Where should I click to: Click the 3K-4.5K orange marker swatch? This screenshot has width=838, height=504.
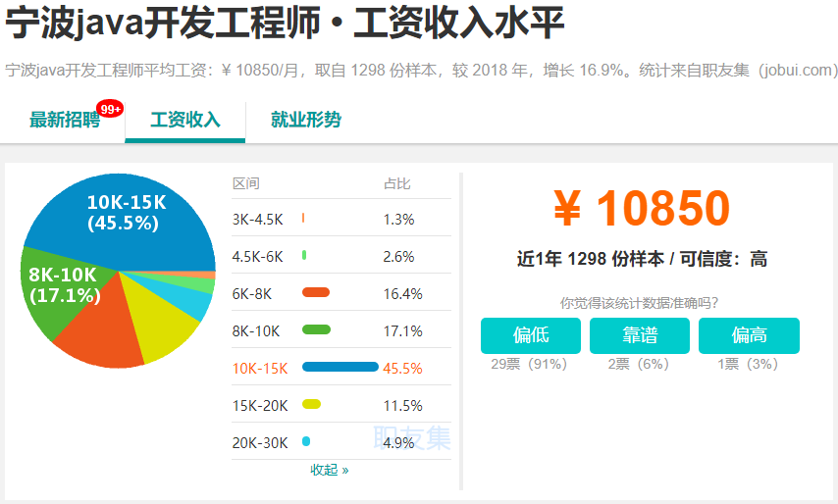tap(303, 218)
